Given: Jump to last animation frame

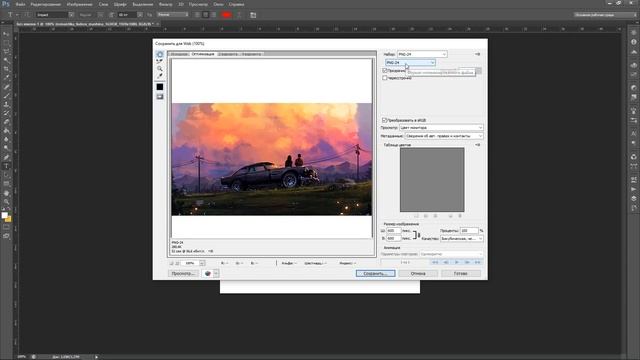Looking at the screenshot, I should coord(477,262).
